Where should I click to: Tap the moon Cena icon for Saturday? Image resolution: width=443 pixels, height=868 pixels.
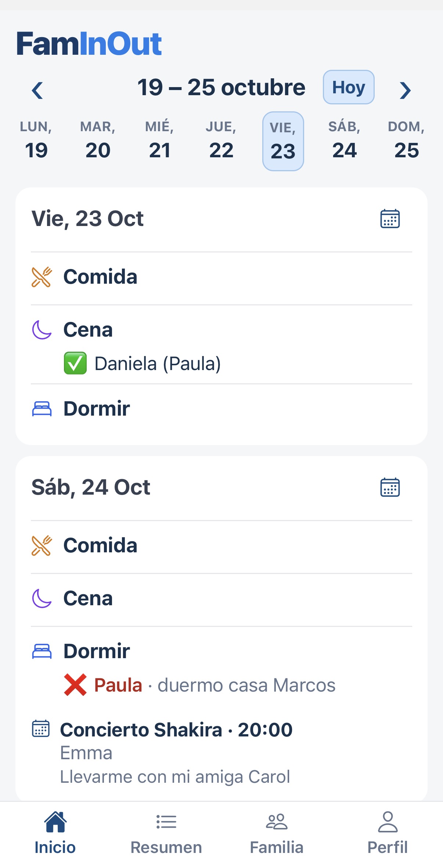[42, 598]
